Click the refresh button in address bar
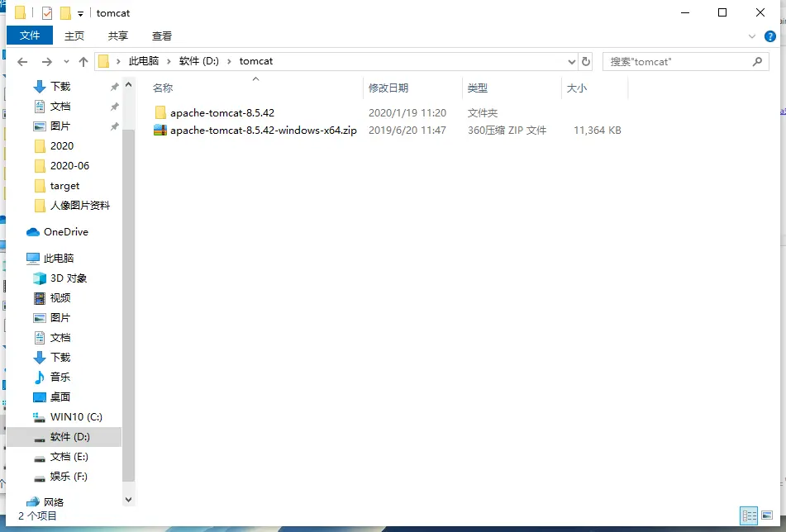Screen dimensions: 786x532 click(585, 62)
